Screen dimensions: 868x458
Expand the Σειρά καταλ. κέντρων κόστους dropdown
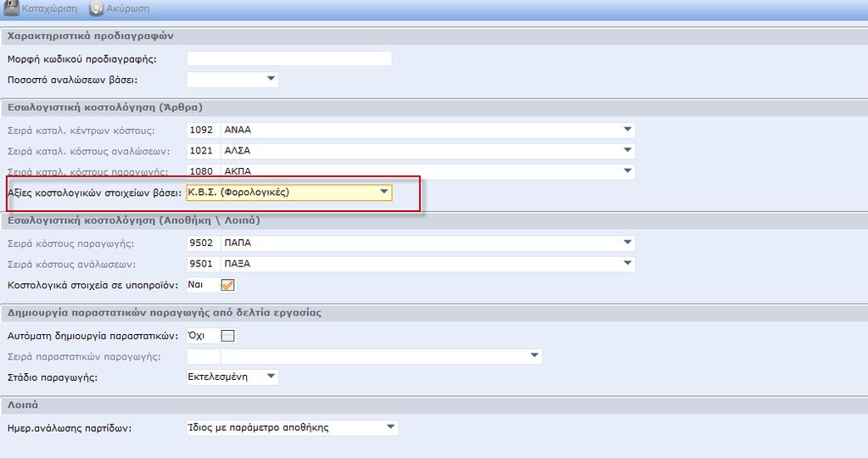(x=627, y=130)
